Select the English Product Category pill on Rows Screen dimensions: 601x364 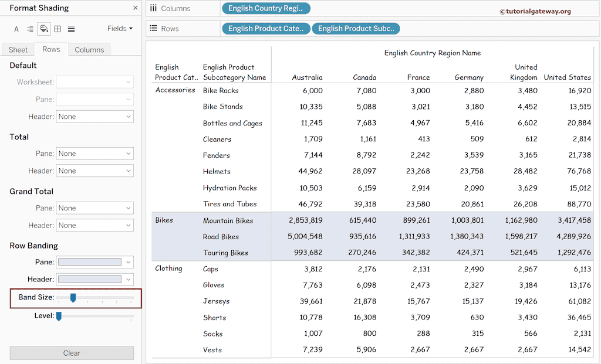pos(266,28)
